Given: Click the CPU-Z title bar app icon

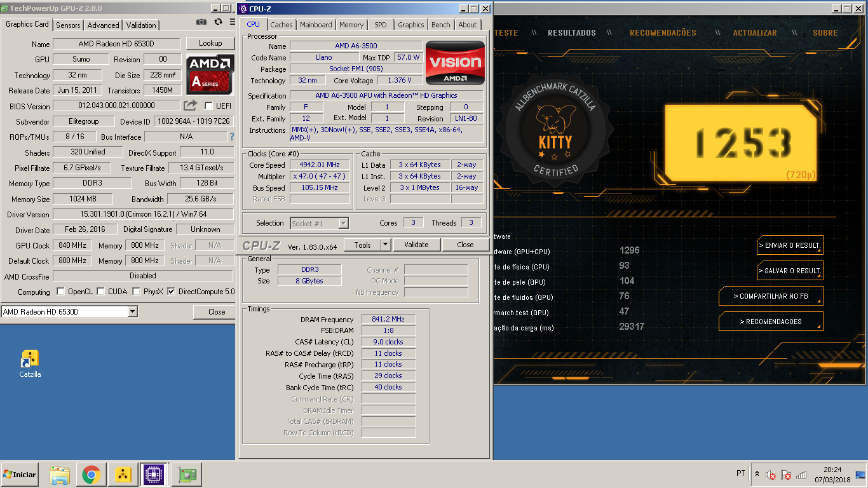Looking at the screenshot, I should (x=243, y=8).
